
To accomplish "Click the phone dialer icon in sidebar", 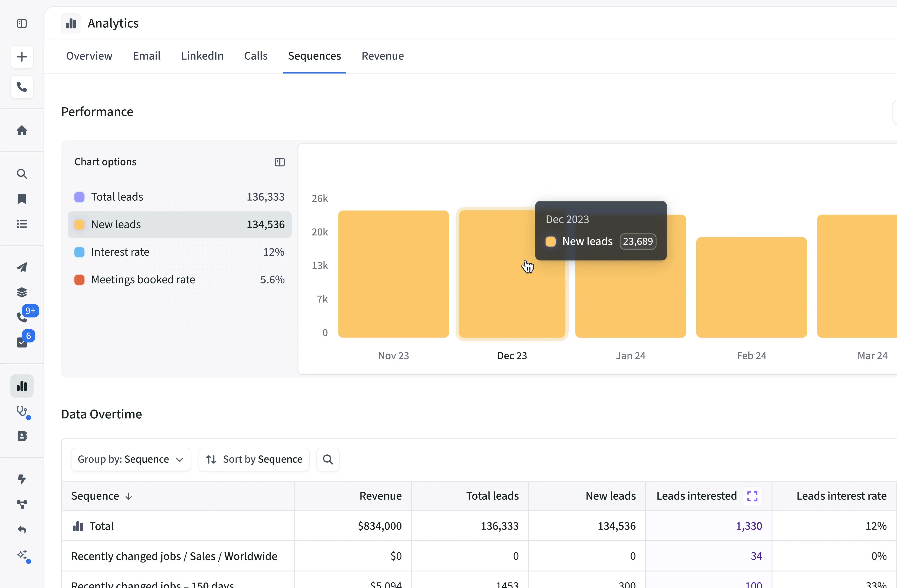I will [22, 87].
